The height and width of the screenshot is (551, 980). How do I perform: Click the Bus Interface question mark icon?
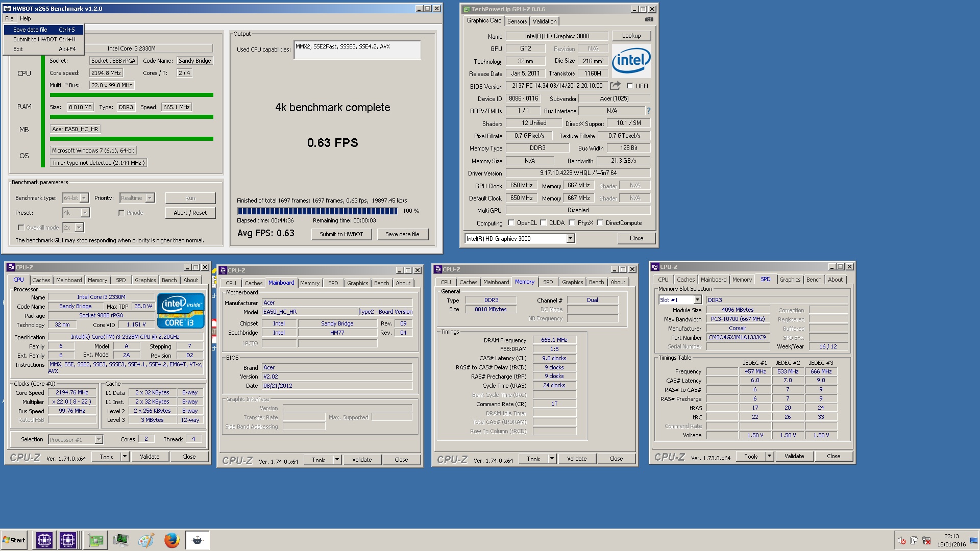(x=648, y=111)
